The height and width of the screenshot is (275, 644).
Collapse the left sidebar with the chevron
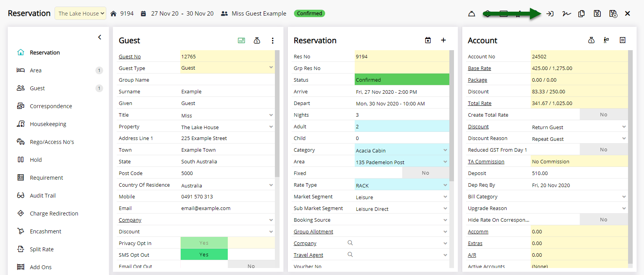coord(100,37)
